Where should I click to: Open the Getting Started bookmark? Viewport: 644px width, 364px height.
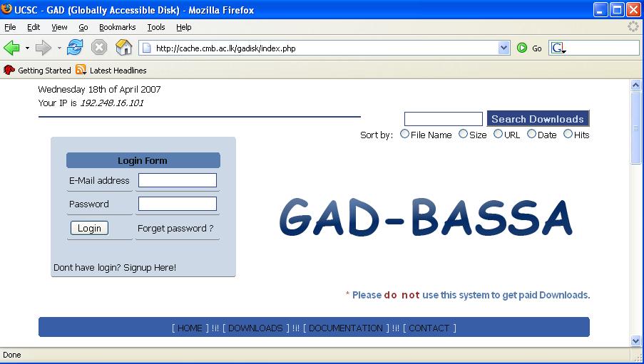[x=38, y=71]
